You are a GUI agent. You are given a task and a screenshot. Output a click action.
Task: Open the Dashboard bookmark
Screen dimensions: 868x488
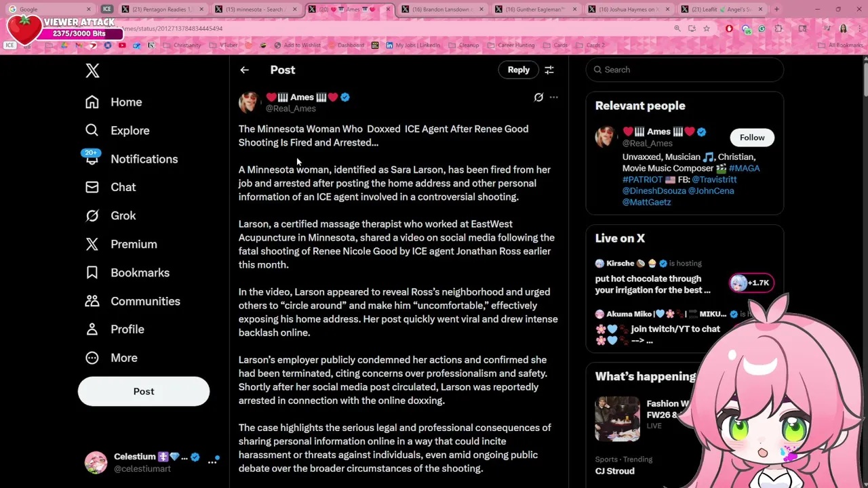(x=346, y=45)
